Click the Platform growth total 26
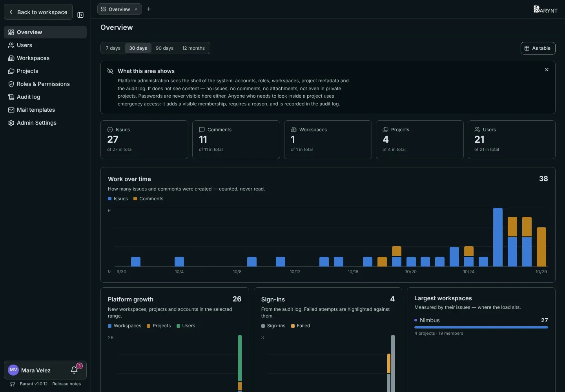 (237, 299)
